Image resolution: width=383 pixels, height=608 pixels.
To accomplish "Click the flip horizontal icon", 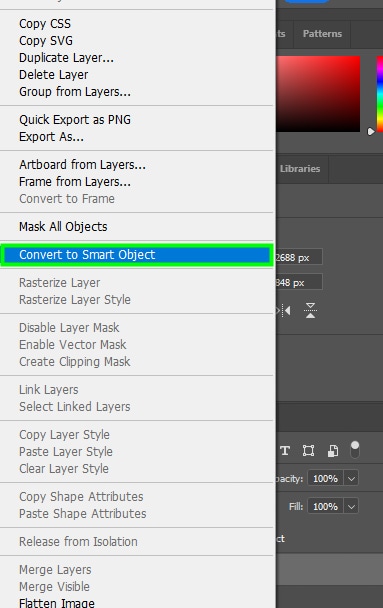I will [x=284, y=311].
